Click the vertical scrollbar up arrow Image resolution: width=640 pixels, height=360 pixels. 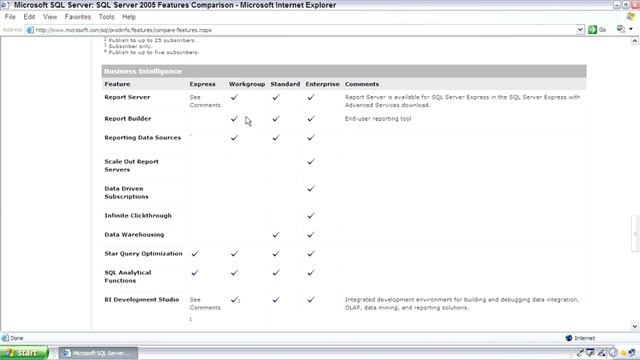coord(635,41)
